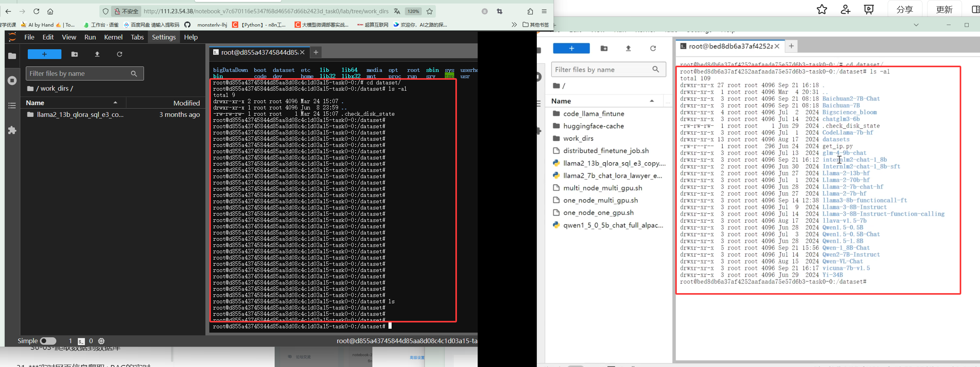Open the Table of Contents sidebar icon
The height and width of the screenshot is (367, 980).
coord(12,106)
